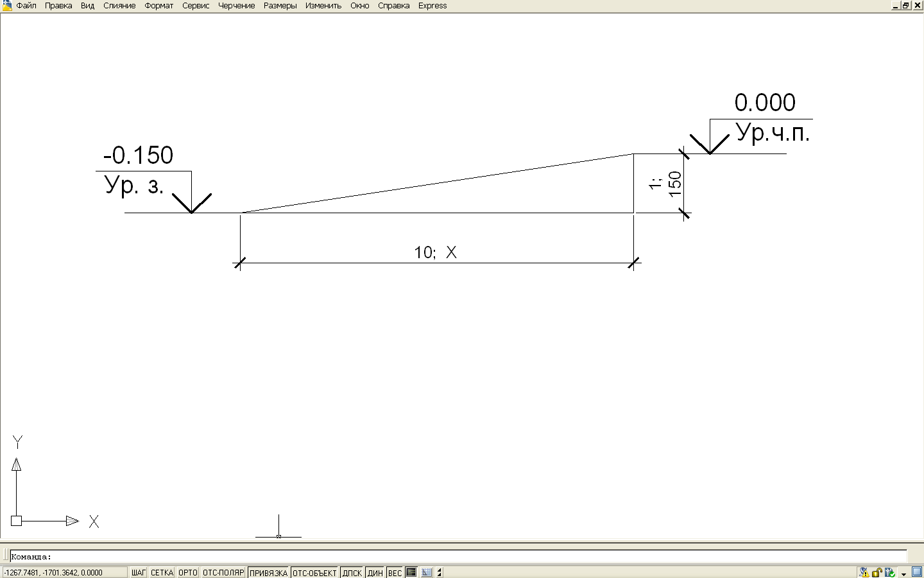The image size is (924, 578).
Task: Open the Формат menu
Action: (x=159, y=6)
